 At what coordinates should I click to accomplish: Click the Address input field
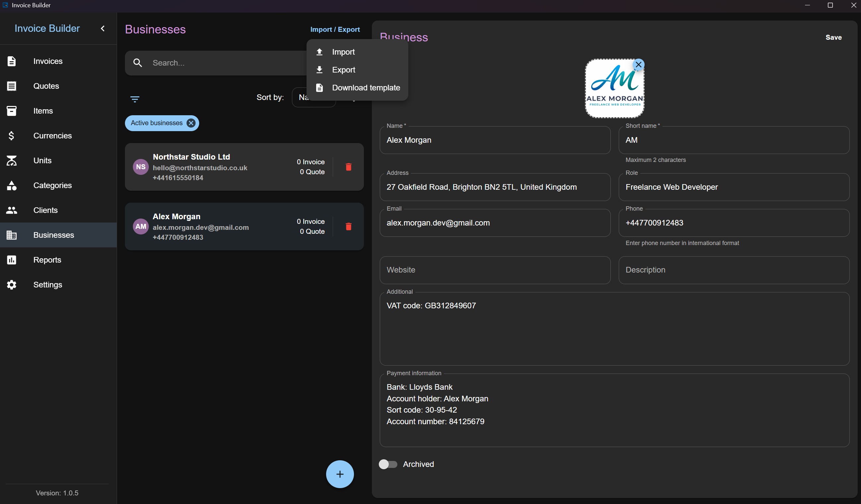coord(495,187)
